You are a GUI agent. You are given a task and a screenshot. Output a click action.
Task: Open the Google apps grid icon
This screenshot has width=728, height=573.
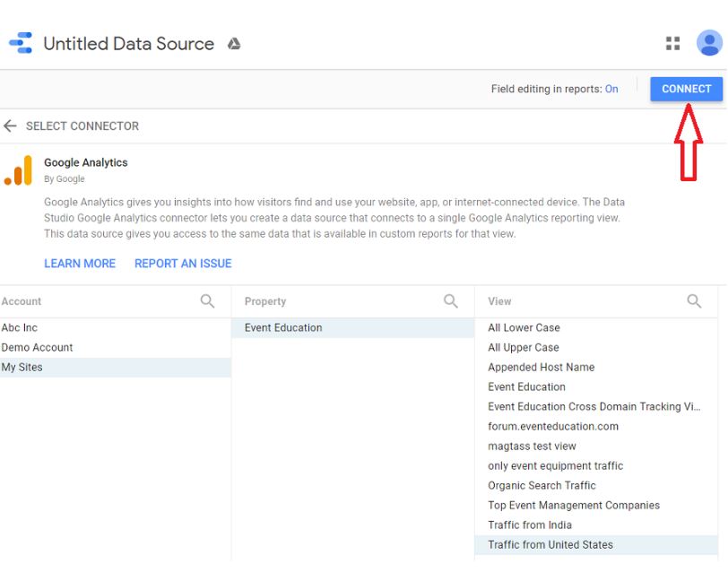(672, 44)
